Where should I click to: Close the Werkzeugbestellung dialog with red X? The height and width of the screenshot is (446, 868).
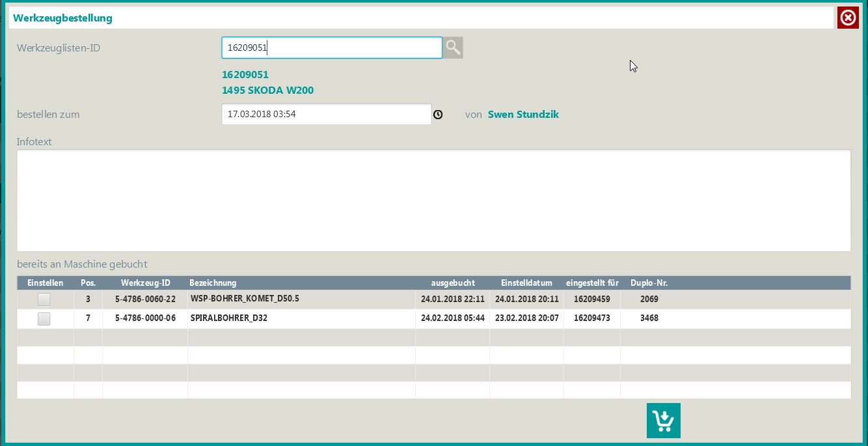(848, 18)
